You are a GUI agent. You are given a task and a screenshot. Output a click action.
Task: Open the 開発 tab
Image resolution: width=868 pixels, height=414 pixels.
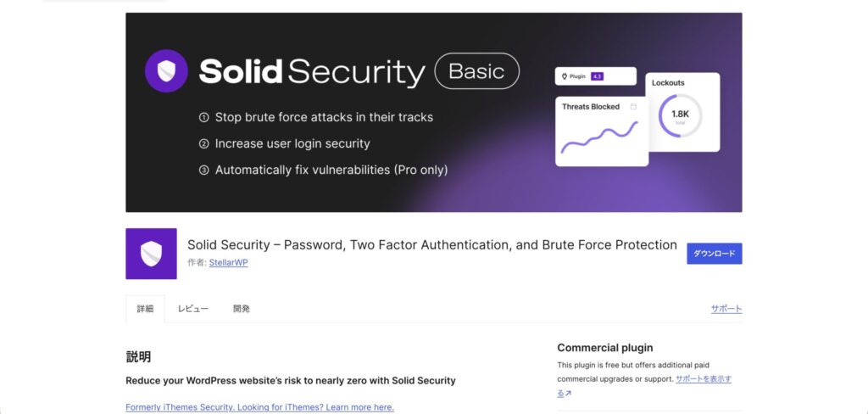(x=242, y=309)
